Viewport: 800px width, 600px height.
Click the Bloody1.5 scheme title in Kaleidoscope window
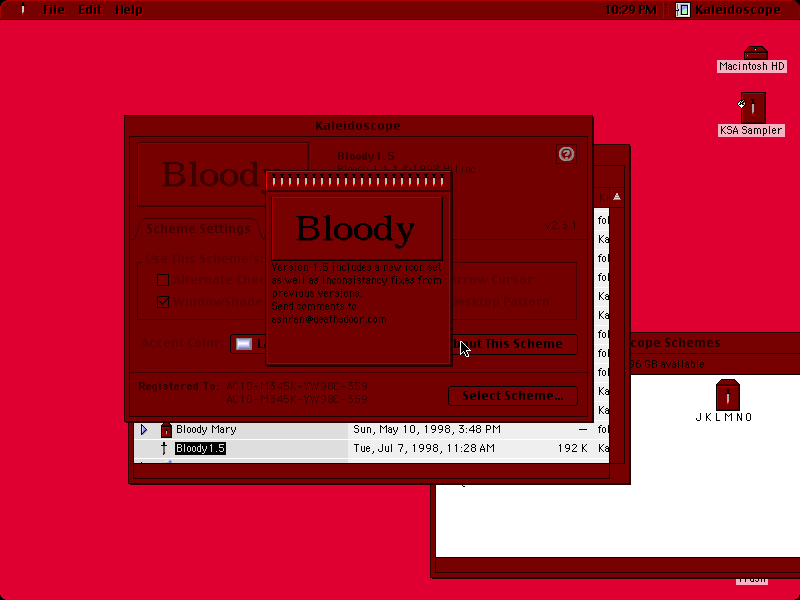pyautogui.click(x=366, y=156)
